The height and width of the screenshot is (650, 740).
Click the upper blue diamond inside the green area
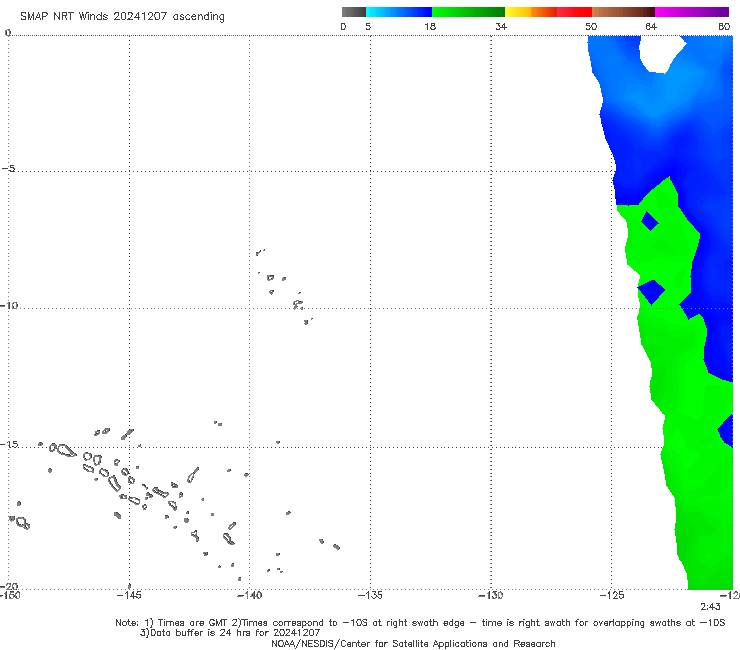click(x=650, y=220)
